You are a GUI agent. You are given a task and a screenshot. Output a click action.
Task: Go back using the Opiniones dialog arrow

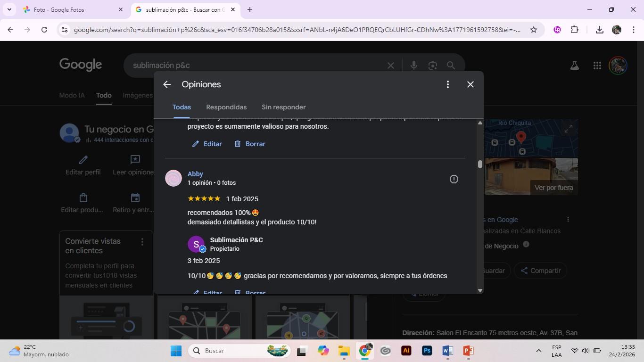point(167,84)
